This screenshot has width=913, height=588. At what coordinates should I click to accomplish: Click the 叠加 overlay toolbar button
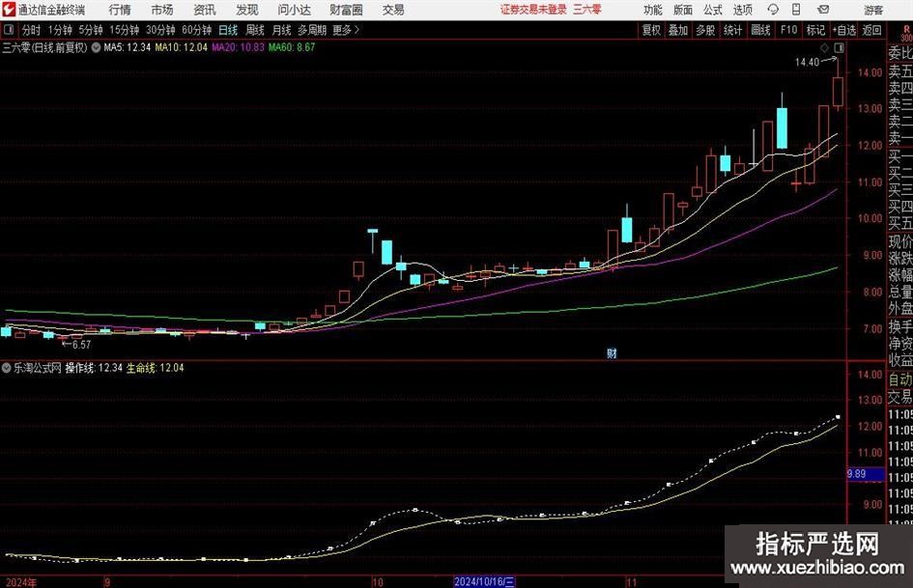tap(678, 30)
